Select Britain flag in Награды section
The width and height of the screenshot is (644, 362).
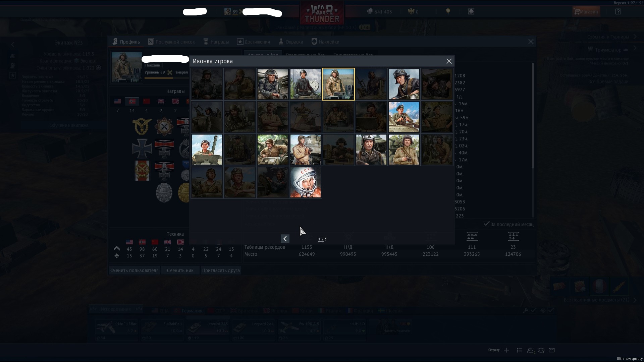[161, 101]
